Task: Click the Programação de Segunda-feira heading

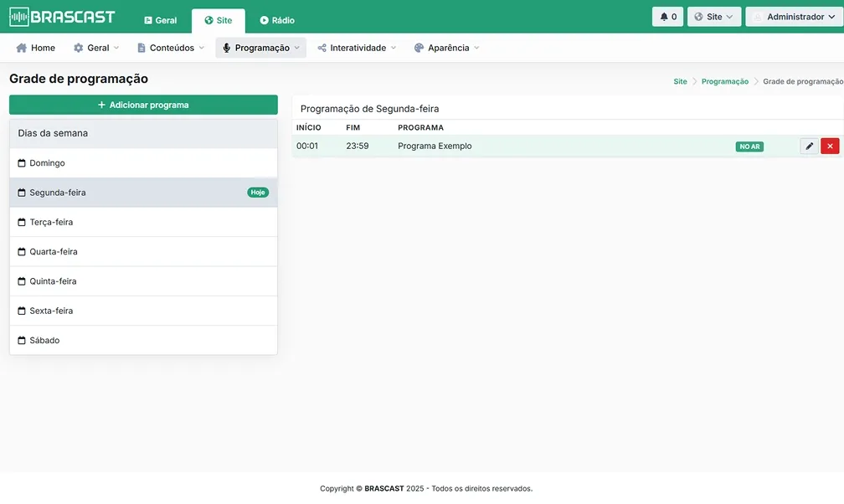Action: [x=370, y=109]
